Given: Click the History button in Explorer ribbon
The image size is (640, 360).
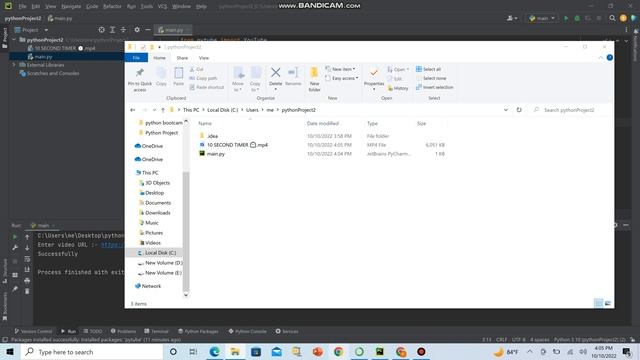Looking at the screenshot, I should (x=398, y=88).
